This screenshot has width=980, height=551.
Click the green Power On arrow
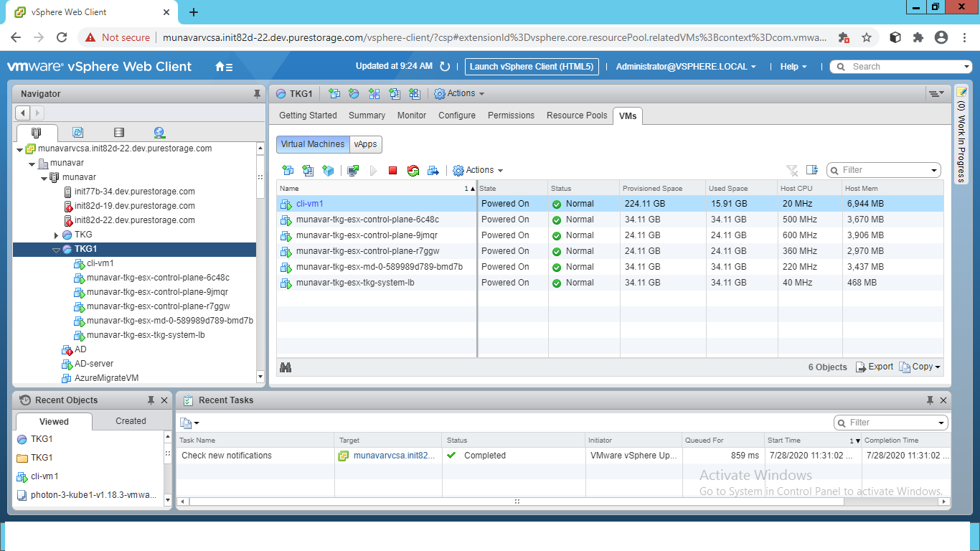373,171
